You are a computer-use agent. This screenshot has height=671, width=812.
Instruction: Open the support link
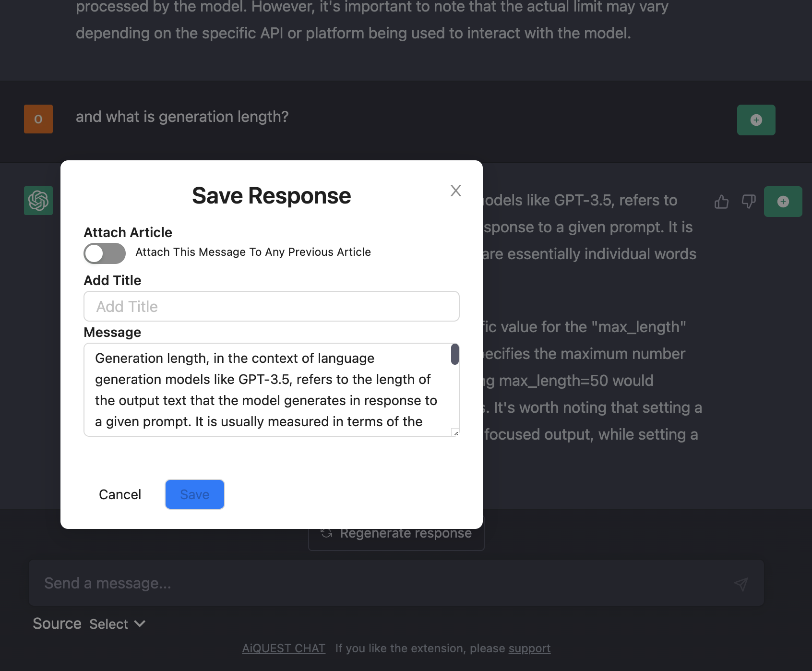point(529,648)
